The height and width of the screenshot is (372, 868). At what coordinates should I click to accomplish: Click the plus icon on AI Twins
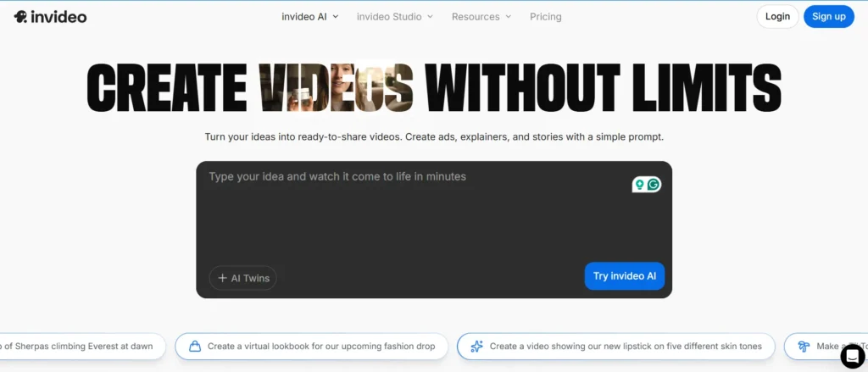click(x=222, y=278)
